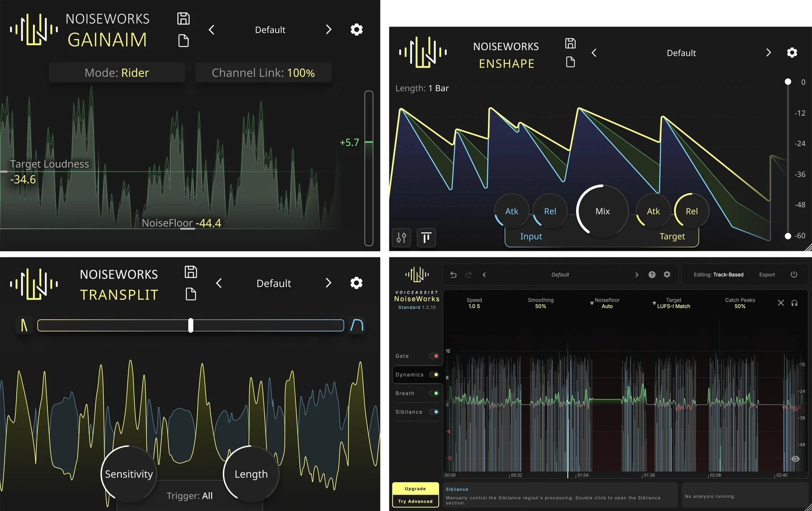Screen dimensions: 812x511
Task: Go to next preset in Enshape
Action: [768, 53]
